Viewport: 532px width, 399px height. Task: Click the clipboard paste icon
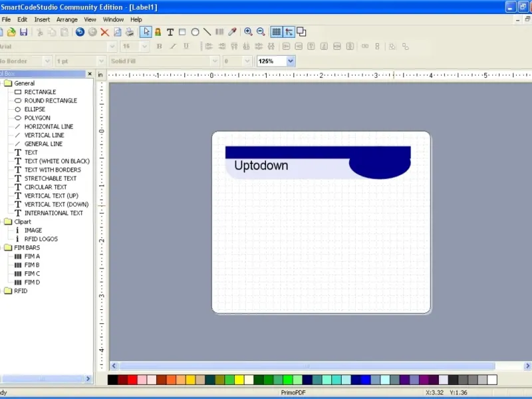64,32
